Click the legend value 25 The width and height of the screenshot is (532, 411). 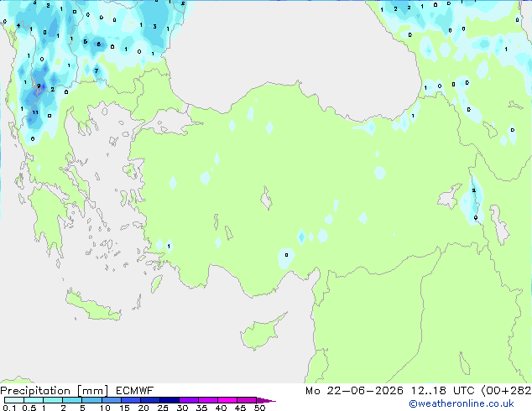163,408
